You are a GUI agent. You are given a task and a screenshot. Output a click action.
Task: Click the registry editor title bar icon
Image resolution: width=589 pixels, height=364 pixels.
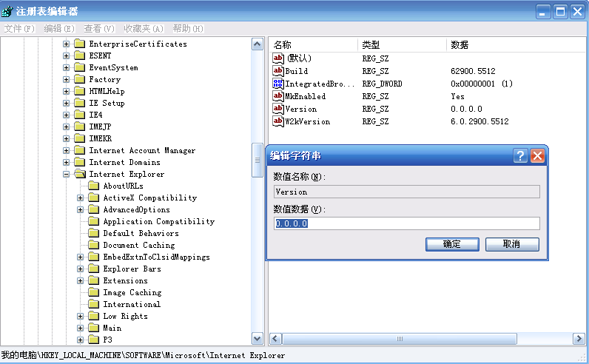coord(7,11)
